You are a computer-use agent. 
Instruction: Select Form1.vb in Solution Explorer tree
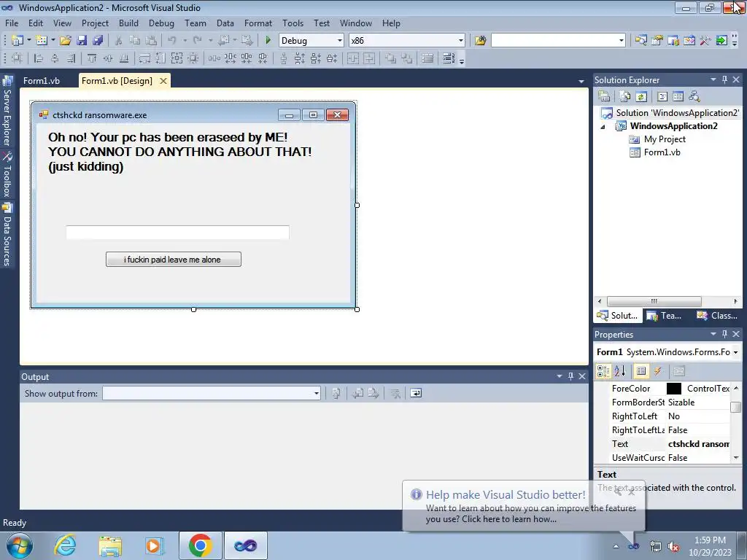[x=662, y=152]
